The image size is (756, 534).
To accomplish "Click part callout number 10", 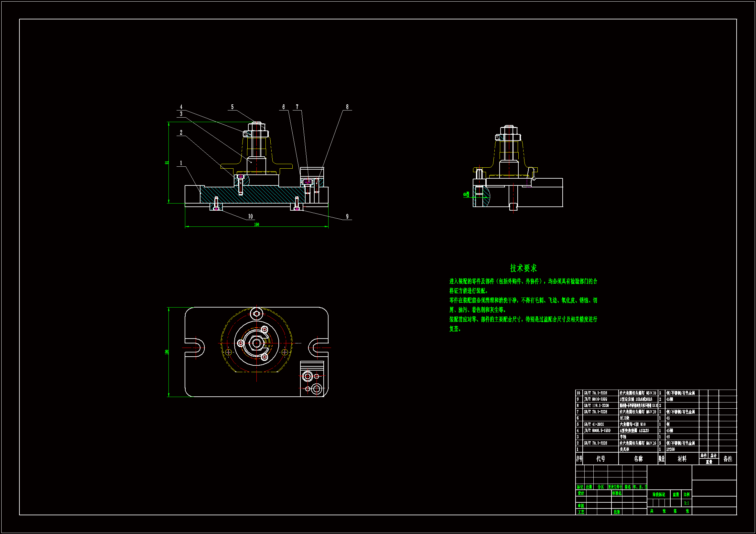I will coord(250,216).
